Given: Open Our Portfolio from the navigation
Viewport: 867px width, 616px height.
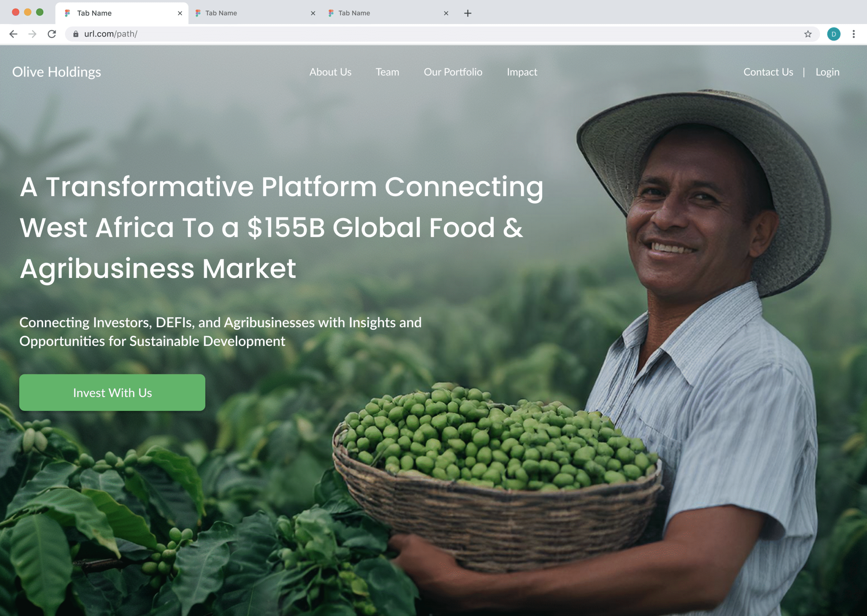Looking at the screenshot, I should (453, 72).
